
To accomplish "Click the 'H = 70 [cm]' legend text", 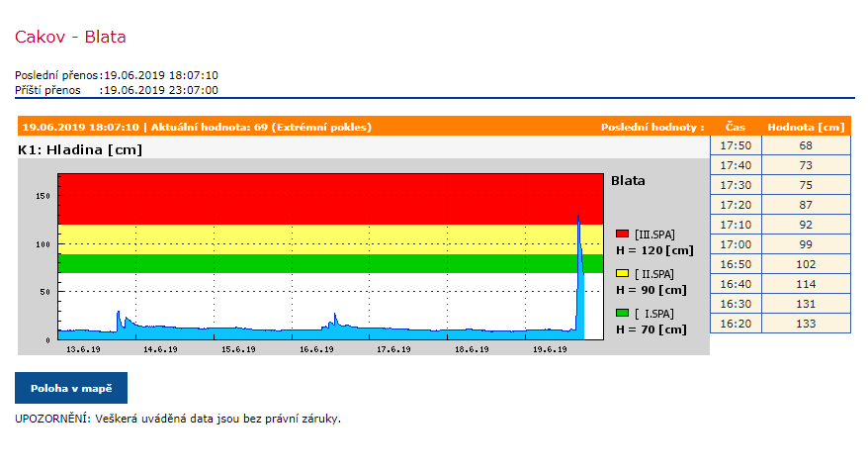I will click(x=651, y=329).
